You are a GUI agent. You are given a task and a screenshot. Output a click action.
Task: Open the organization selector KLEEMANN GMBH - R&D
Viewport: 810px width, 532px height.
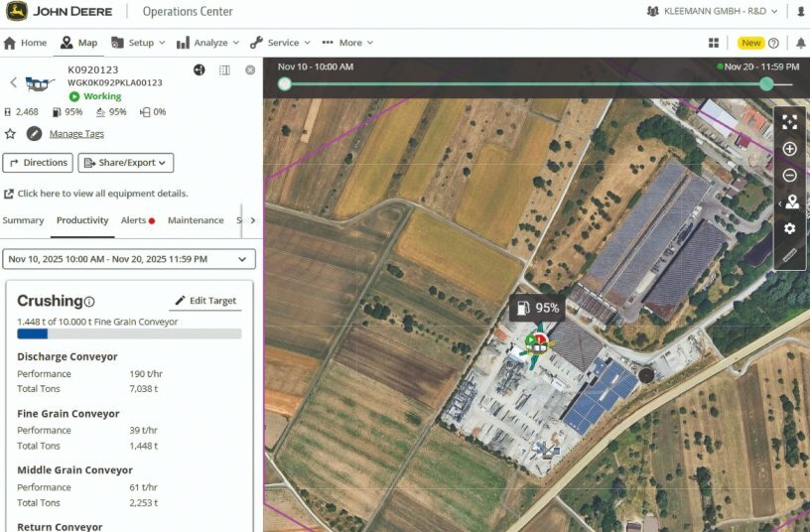pyautogui.click(x=713, y=11)
